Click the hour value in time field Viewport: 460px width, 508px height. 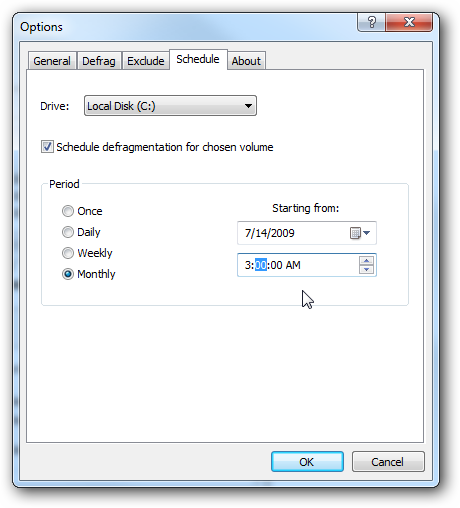[x=248, y=265]
